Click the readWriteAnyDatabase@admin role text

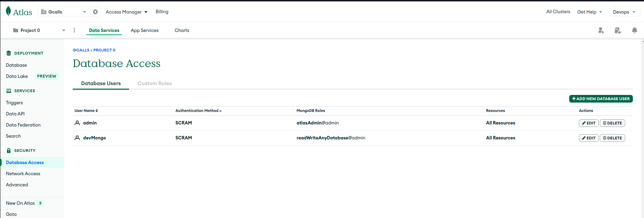coord(331,138)
